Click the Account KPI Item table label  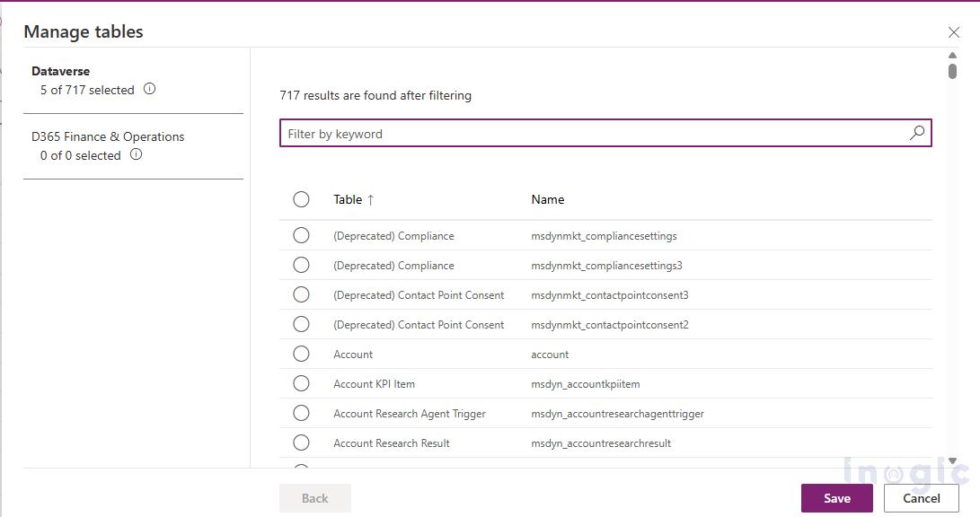[374, 384]
